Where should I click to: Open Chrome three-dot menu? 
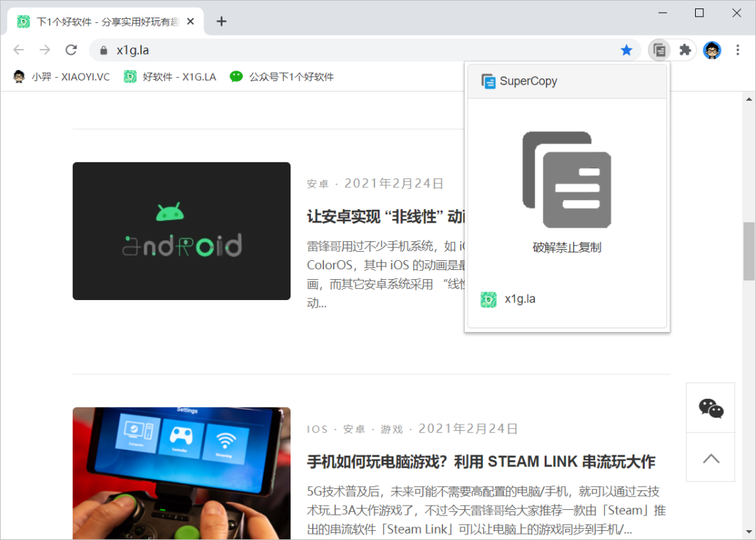click(738, 50)
